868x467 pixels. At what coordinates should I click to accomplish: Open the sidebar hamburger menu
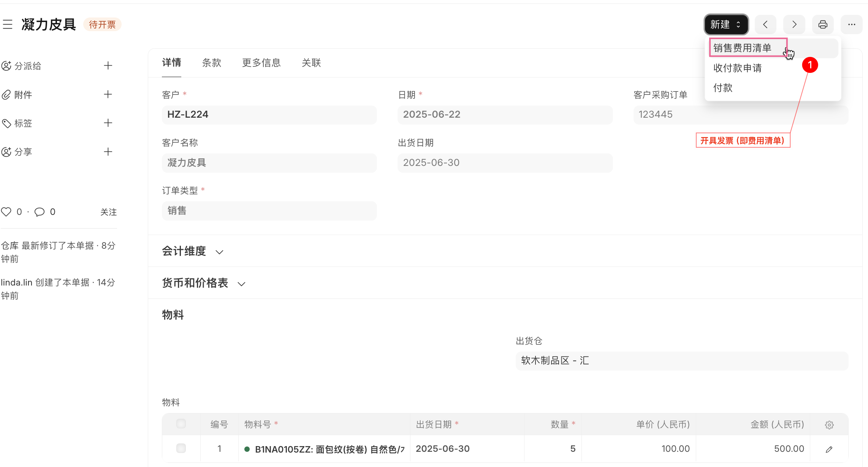[8, 24]
